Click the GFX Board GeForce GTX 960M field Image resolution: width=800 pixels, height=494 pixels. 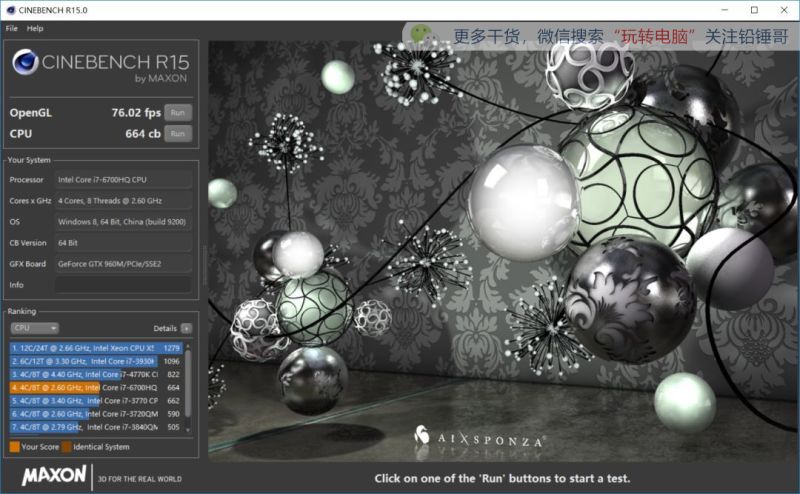pos(123,264)
